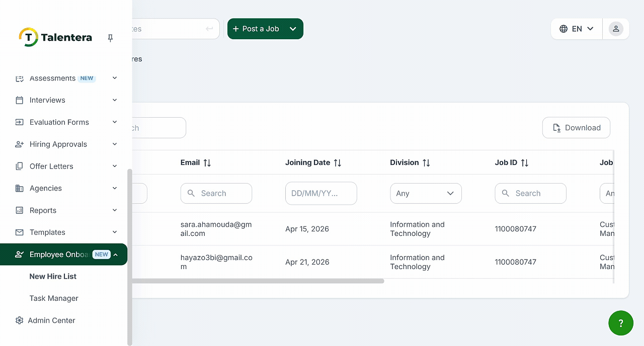Open Task Manager menu item
The image size is (644, 346).
pyautogui.click(x=54, y=298)
